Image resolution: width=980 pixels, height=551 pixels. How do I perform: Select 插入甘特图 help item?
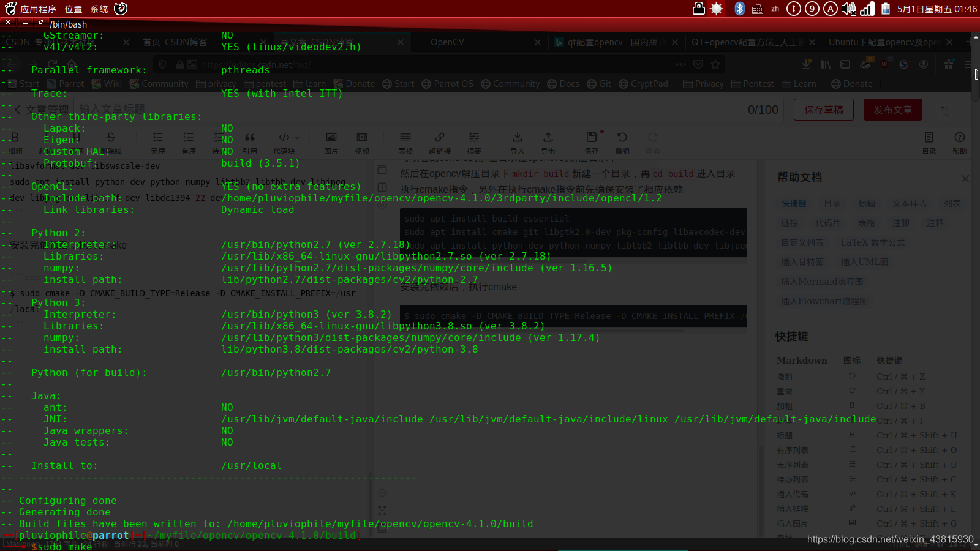802,262
